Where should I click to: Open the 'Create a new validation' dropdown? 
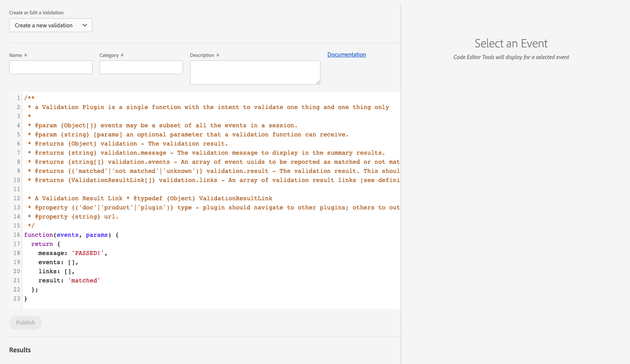coord(50,25)
